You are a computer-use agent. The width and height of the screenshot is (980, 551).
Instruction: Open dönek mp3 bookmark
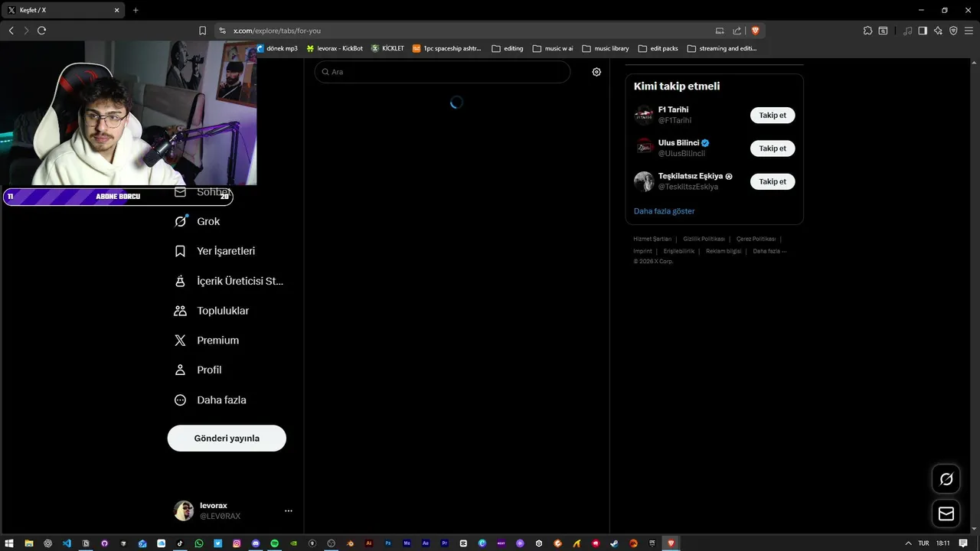(277, 48)
